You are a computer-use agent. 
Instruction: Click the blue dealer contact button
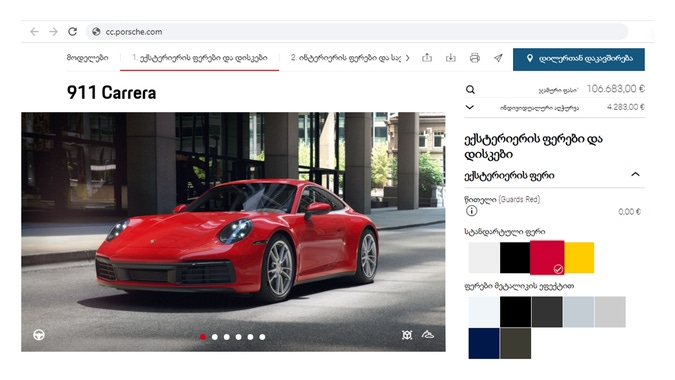[x=579, y=59]
